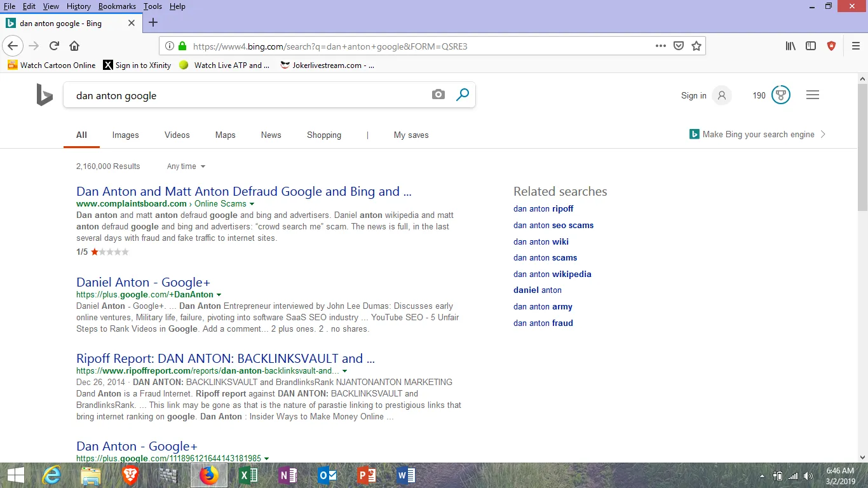Open Daniel Anton - Google+ result
Viewport: 868px width, 488px height.
point(143,282)
